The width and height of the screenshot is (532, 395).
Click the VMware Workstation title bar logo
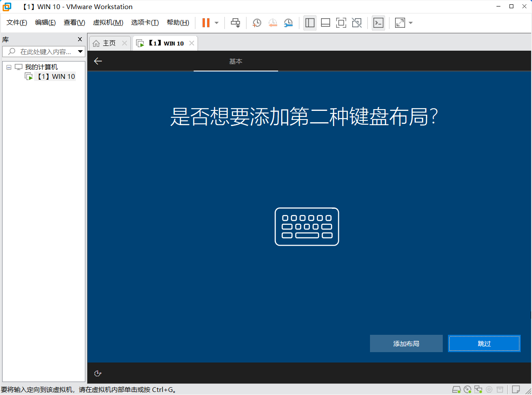point(6,6)
